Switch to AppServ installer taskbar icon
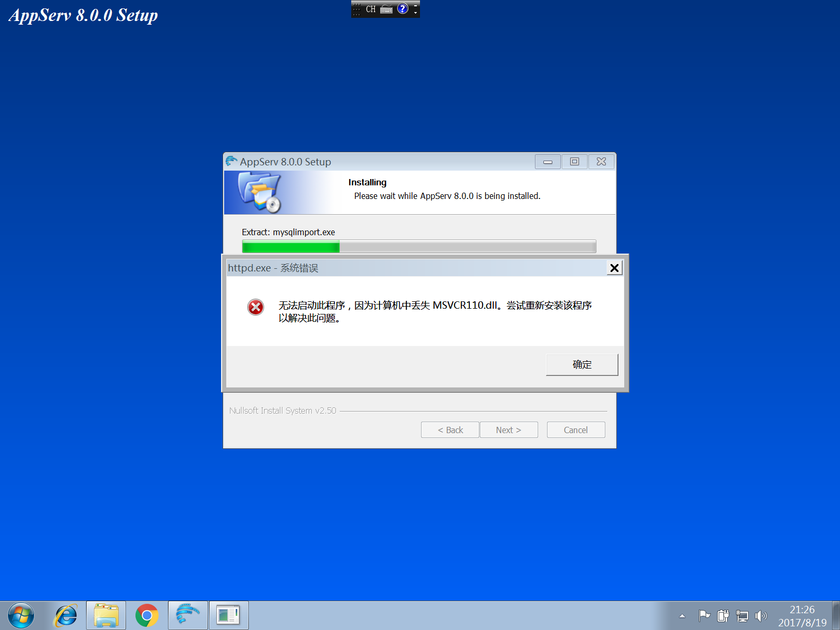The image size is (840, 630). (188, 615)
